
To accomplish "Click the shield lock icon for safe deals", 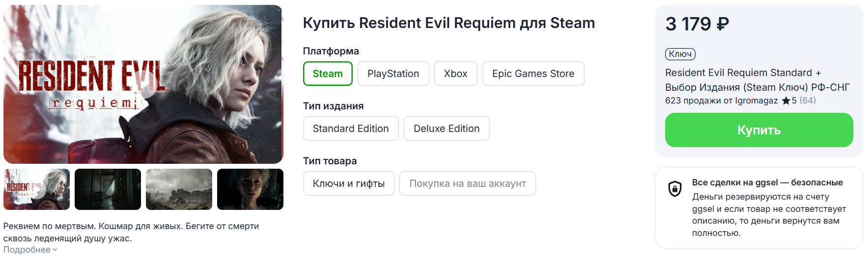I will (675, 189).
